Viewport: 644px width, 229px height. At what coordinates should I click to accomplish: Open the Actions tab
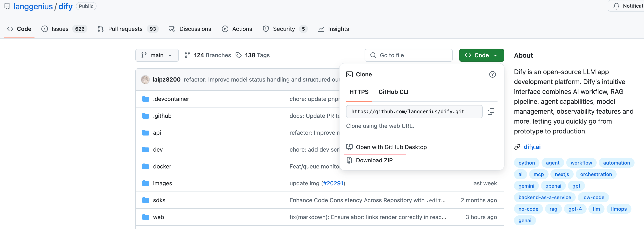pos(237,29)
